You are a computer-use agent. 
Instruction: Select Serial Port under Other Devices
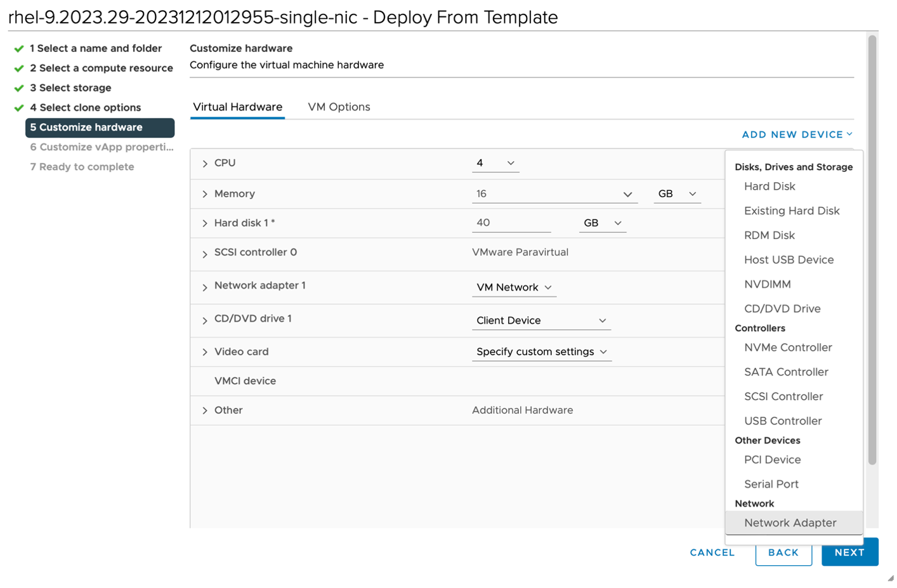coord(771,484)
